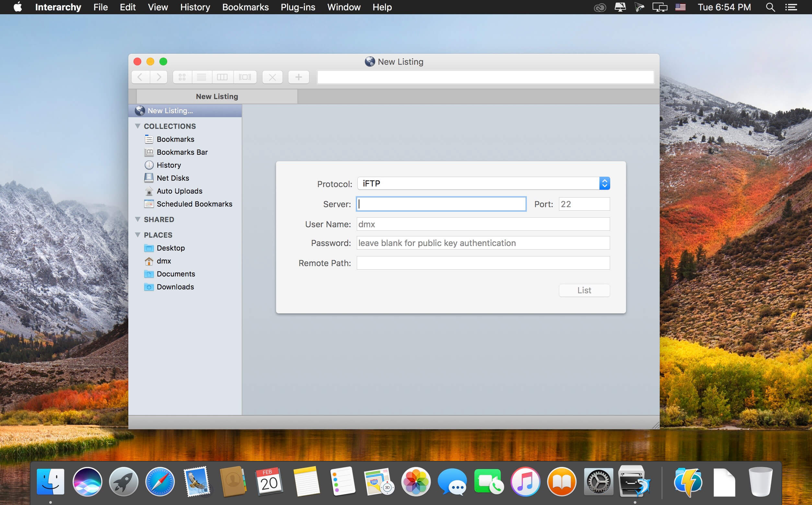
Task: Open the History menu
Action: 195,7
